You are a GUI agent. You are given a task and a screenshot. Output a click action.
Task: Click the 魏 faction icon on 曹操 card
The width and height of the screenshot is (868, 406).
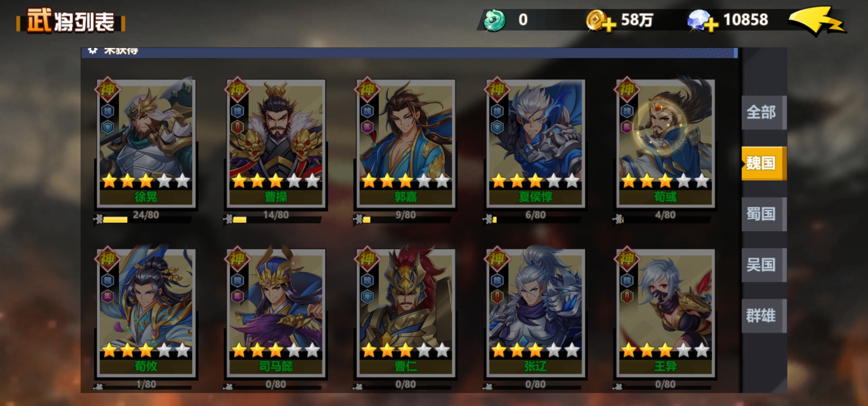click(x=237, y=111)
